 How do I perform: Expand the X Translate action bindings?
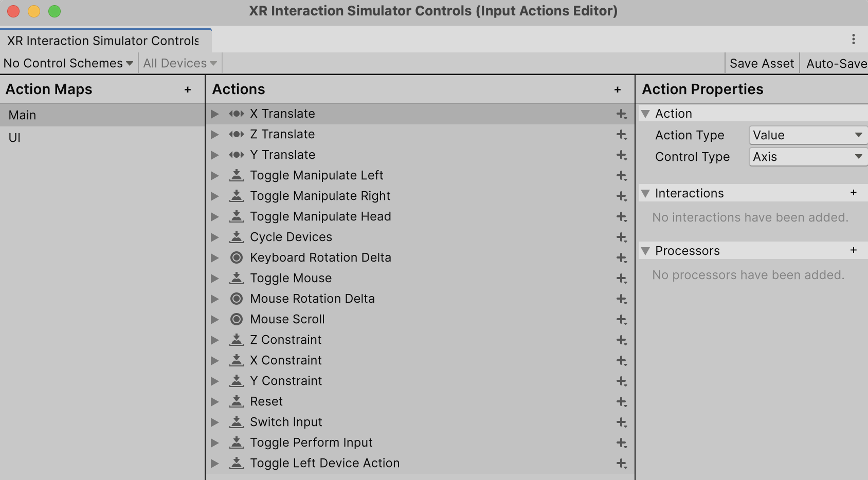[x=214, y=114]
